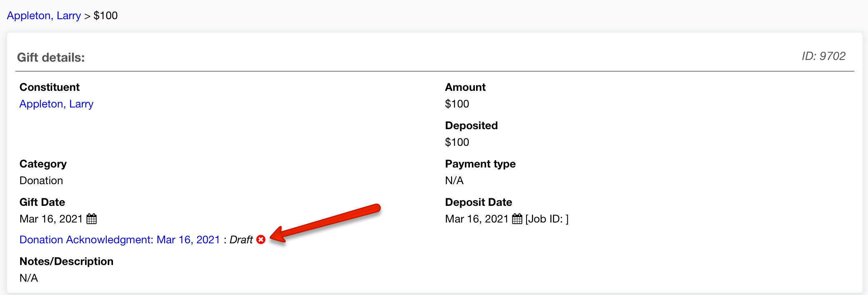
Task: Open the Deposit Date calendar icon
Action: click(x=517, y=219)
